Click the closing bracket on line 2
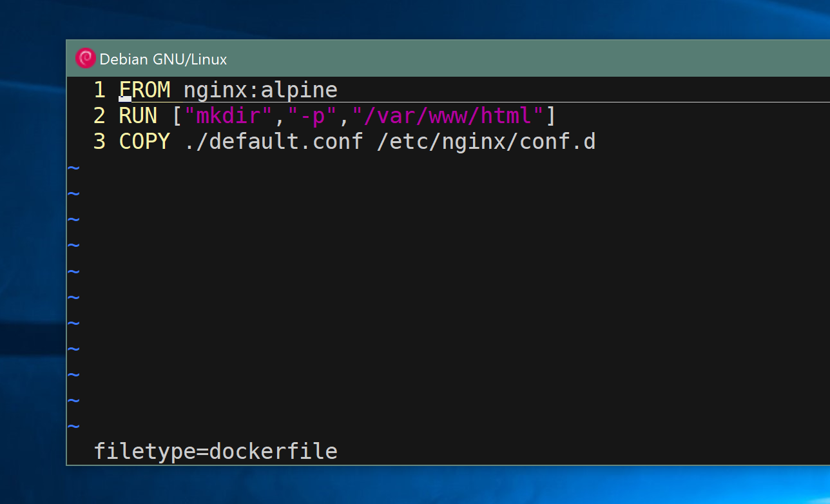This screenshot has height=504, width=830. [551, 115]
